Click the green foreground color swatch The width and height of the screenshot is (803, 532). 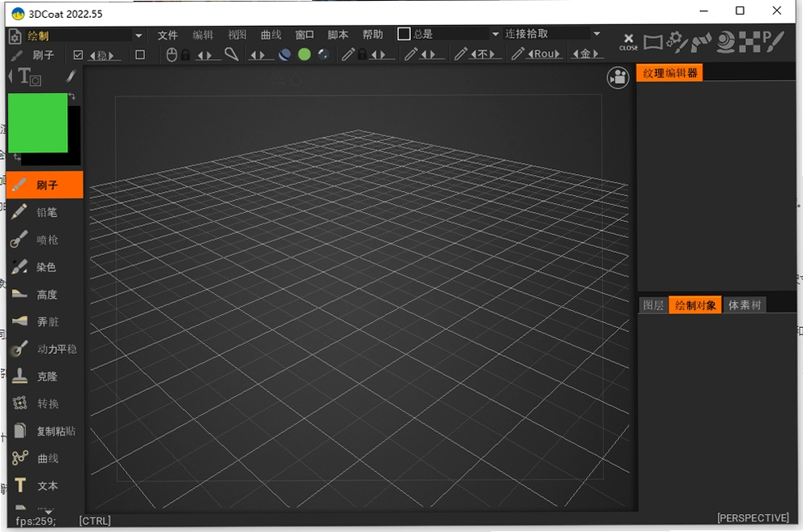click(x=37, y=122)
